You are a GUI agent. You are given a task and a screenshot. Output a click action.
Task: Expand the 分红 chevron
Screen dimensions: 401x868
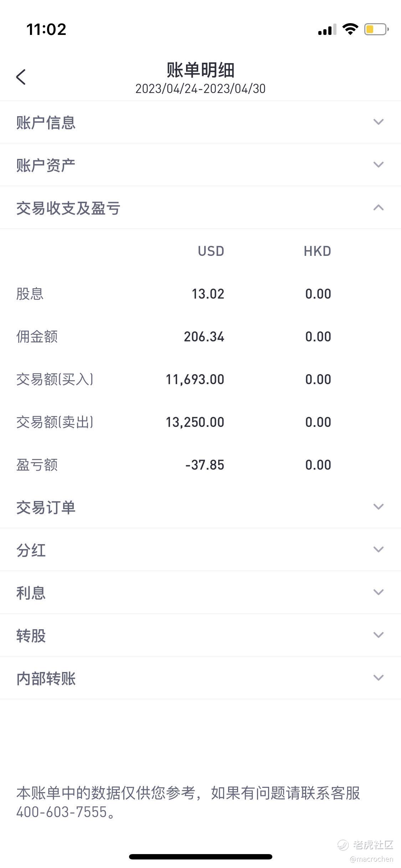pos(378,549)
